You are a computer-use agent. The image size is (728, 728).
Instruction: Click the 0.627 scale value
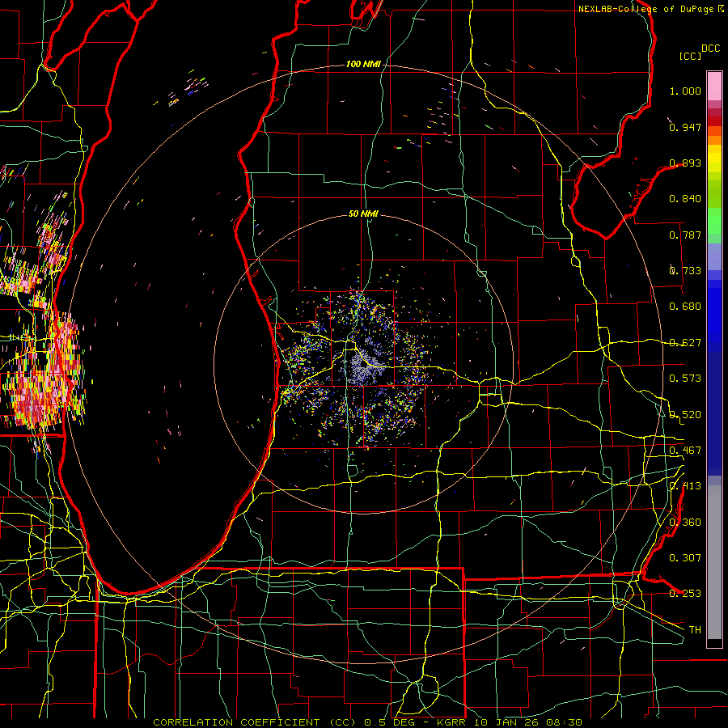point(685,343)
